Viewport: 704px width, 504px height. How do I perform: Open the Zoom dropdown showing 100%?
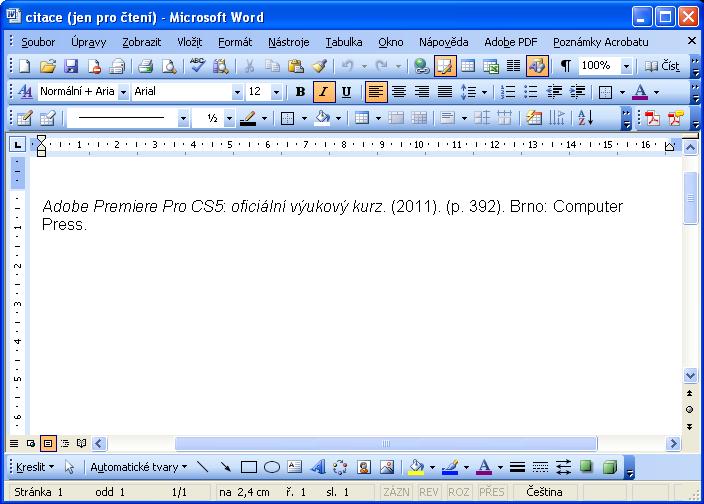coord(626,66)
